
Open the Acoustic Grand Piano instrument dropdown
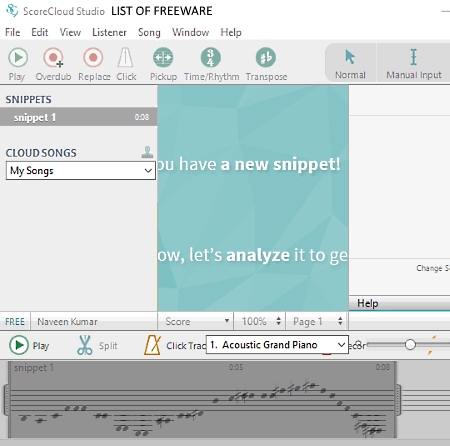pos(277,345)
